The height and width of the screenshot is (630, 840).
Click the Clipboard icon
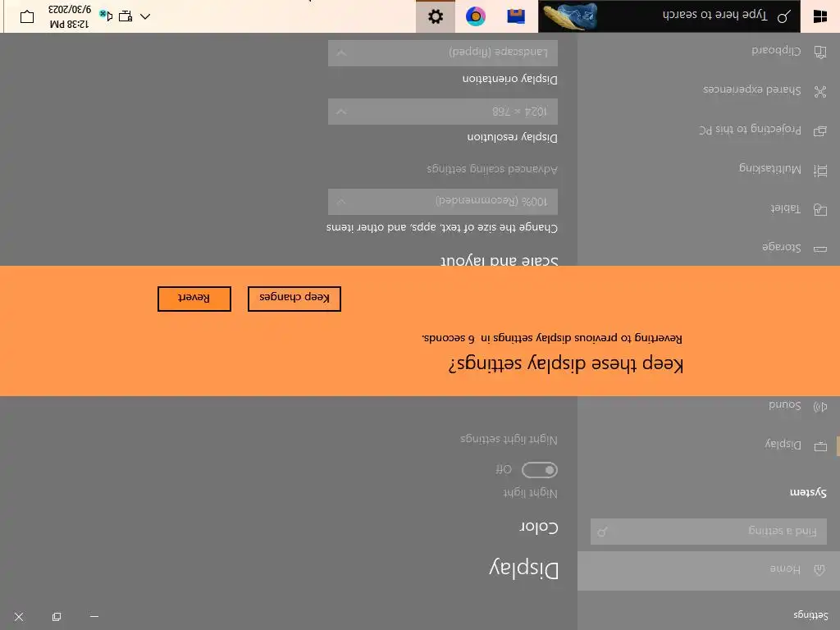pos(820,52)
